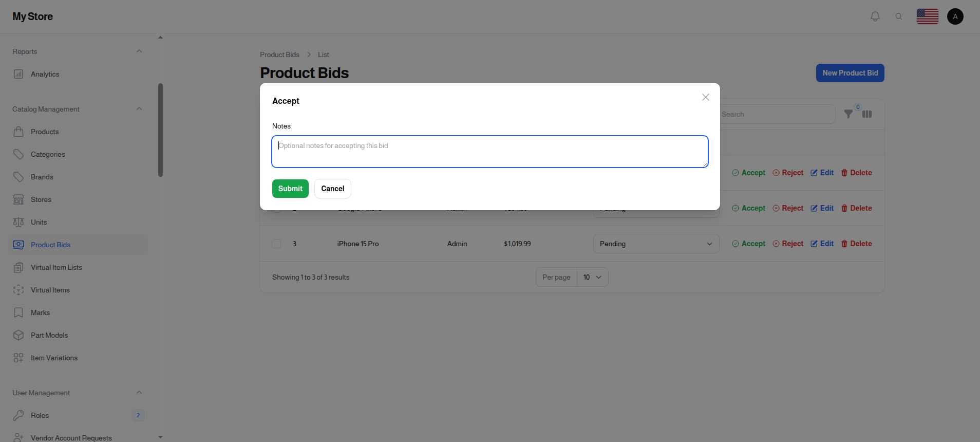Viewport: 980px width, 442px height.
Task: Open the search magnifier in header
Action: [899, 16]
